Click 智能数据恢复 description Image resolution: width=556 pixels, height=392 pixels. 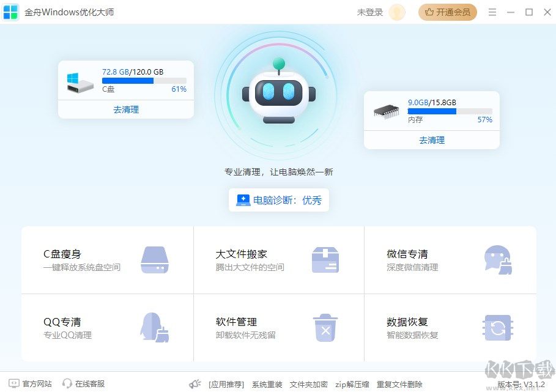coord(412,335)
